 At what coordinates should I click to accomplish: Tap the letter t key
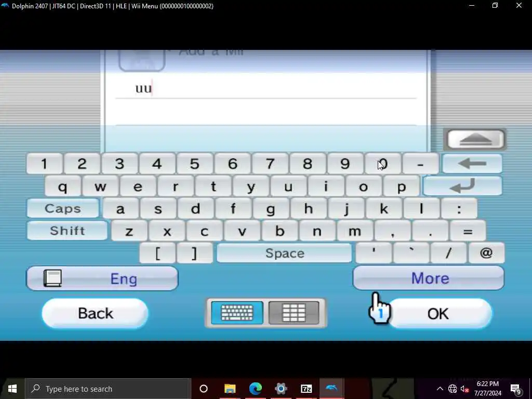pos(214,187)
